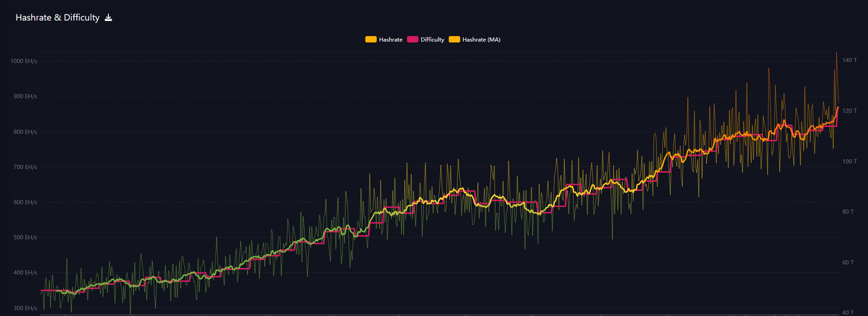Toggle the Hashrate series via its legend label
Image resolution: width=868 pixels, height=316 pixels.
pyautogui.click(x=391, y=40)
